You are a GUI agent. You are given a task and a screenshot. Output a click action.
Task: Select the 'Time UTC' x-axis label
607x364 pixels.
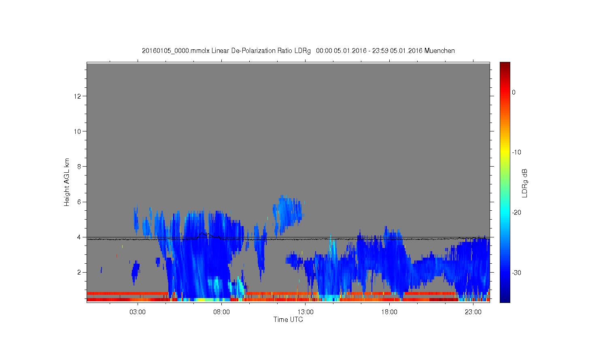(288, 320)
